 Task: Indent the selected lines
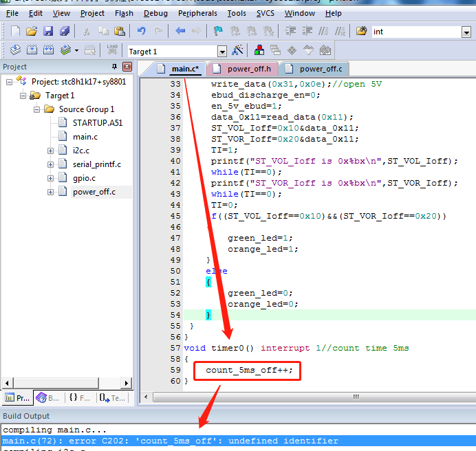(290, 31)
